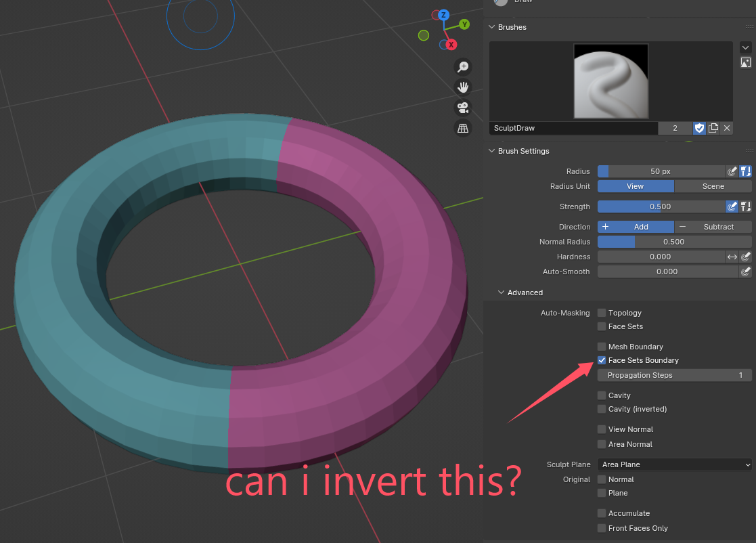Unlink the SculptDraw brush with X
Screen dimensions: 756x543
727,128
